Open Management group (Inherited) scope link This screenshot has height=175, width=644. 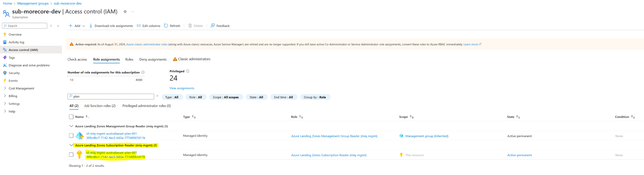(x=427, y=136)
